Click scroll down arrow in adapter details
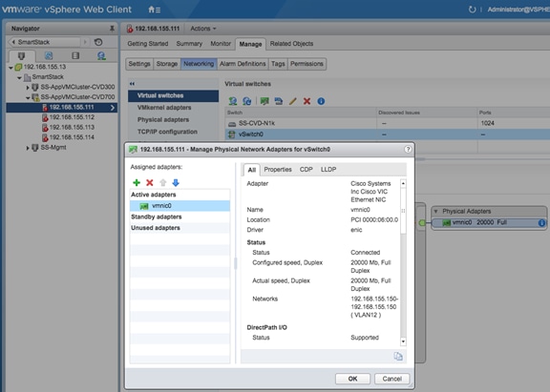The width and height of the screenshot is (550, 392). tap(403, 341)
